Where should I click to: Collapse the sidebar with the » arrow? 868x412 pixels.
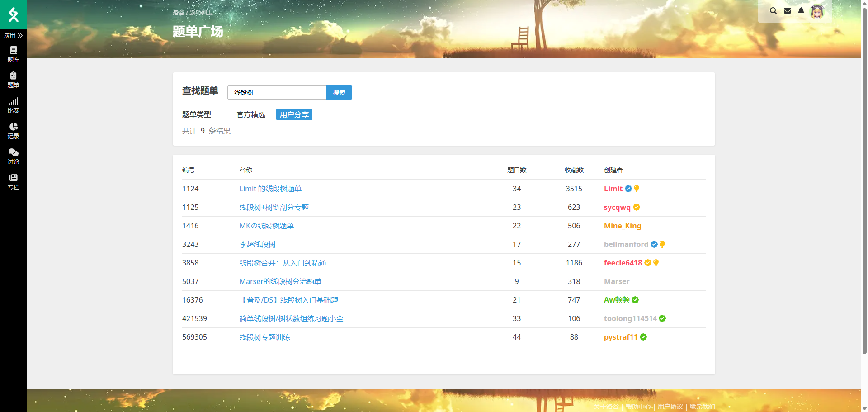[20, 35]
